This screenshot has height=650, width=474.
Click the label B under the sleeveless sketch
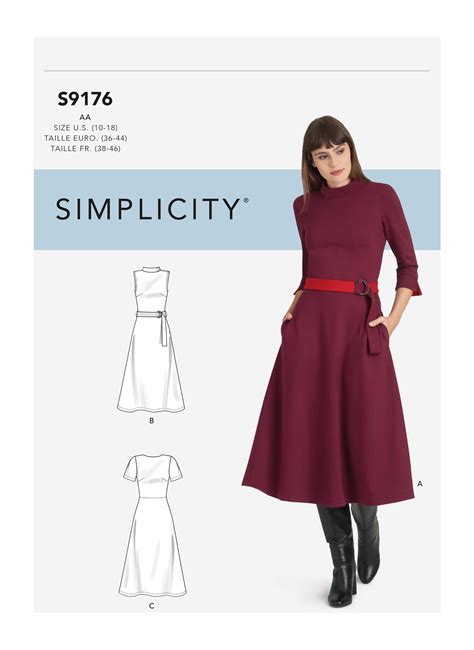click(x=151, y=421)
